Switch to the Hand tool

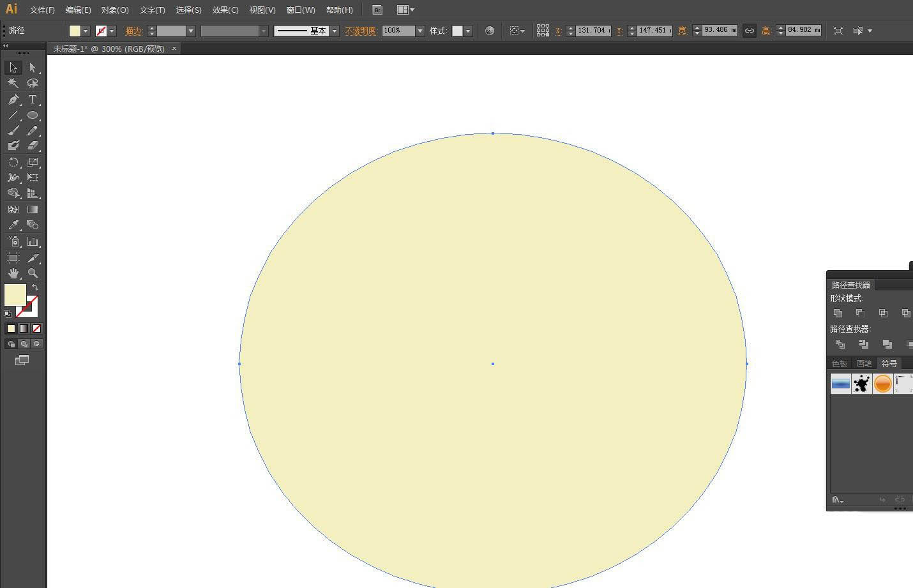tap(13, 273)
